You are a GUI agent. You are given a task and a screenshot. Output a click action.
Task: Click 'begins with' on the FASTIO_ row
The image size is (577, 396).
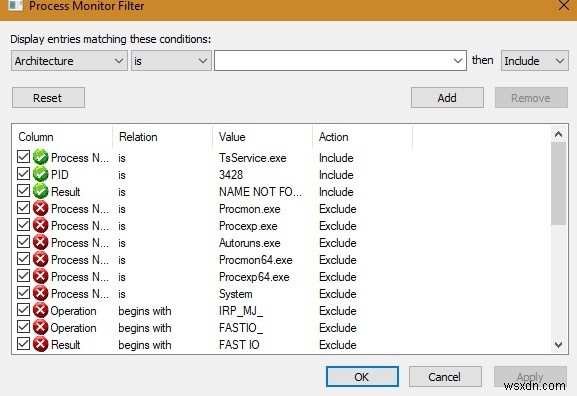[x=145, y=328]
